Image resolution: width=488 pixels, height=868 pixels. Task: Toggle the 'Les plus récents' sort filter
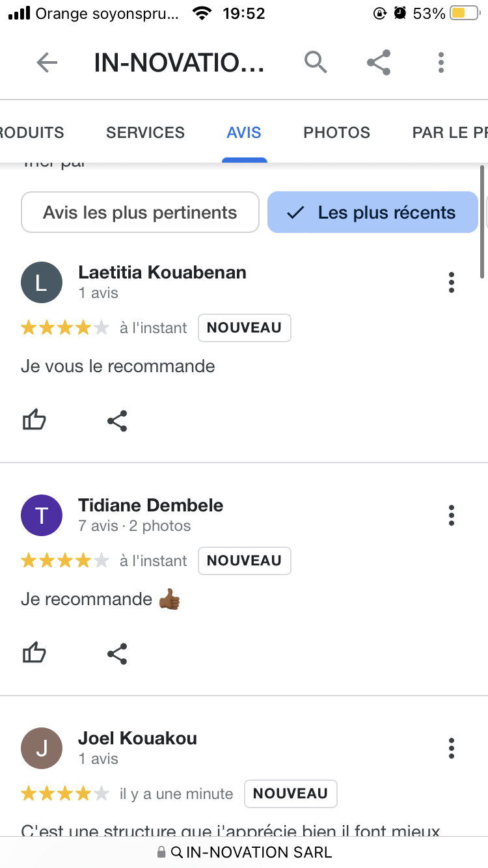[x=373, y=212]
